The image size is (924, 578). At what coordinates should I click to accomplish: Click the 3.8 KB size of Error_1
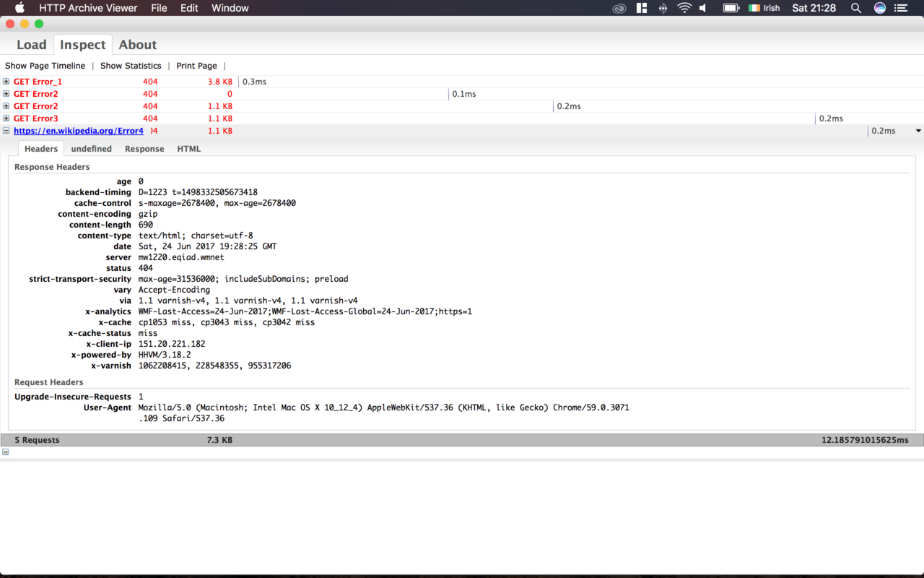(x=220, y=82)
